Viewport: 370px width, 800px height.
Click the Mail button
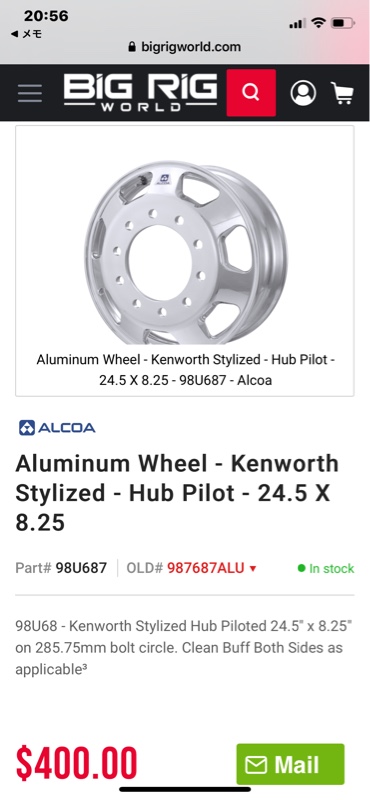coord(290,764)
